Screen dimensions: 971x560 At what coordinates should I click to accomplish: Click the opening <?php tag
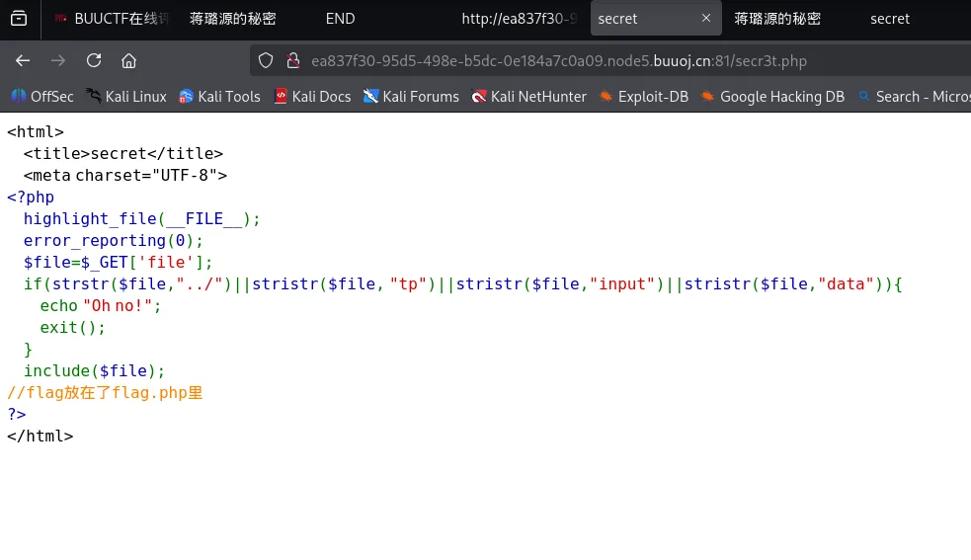click(x=31, y=197)
